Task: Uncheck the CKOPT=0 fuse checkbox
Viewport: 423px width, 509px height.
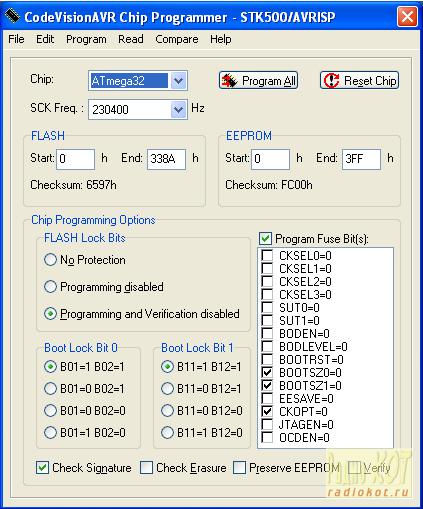Action: pos(267,411)
